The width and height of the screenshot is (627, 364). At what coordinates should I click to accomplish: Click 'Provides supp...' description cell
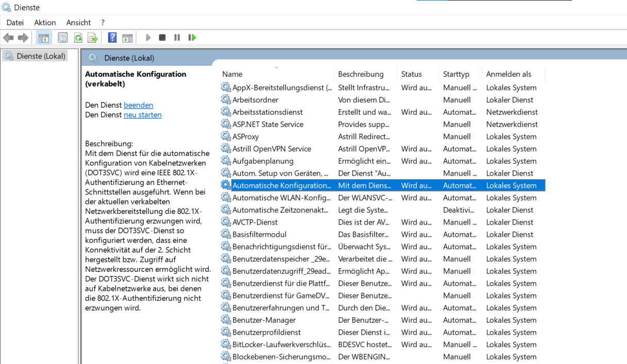364,124
